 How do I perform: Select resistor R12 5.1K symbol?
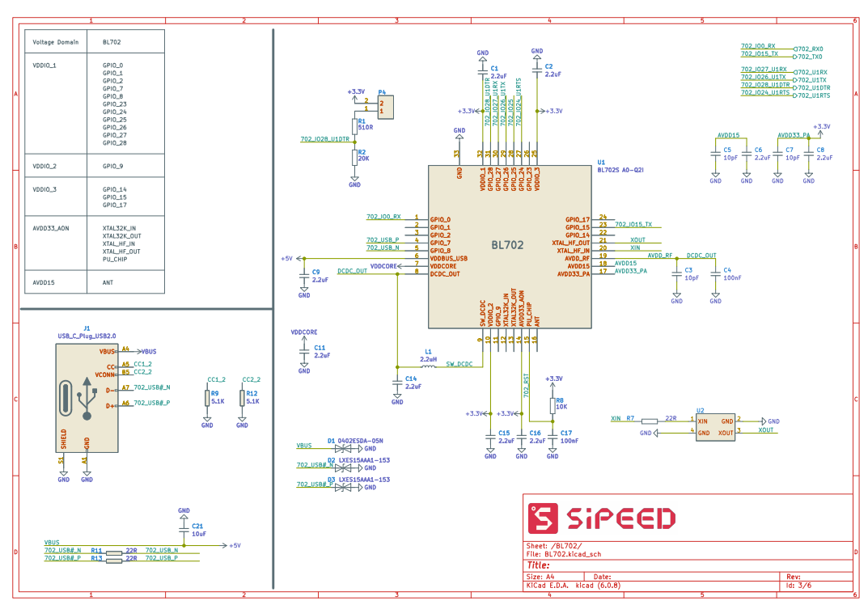click(242, 398)
